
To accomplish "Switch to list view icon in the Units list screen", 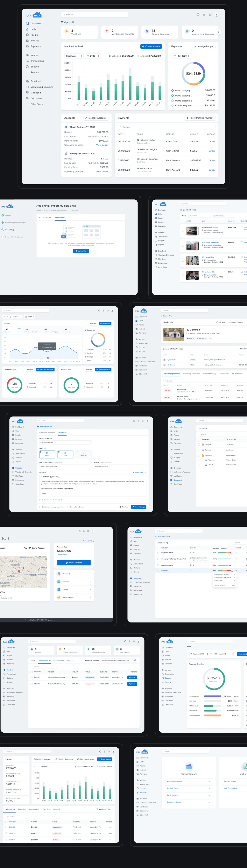I will pos(184,209).
